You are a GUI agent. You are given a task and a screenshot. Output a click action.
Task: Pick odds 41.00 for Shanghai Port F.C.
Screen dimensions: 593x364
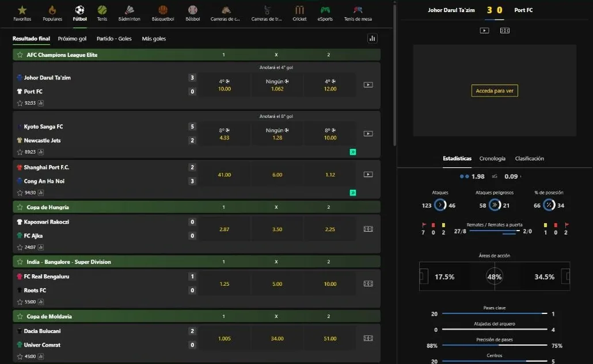click(225, 175)
